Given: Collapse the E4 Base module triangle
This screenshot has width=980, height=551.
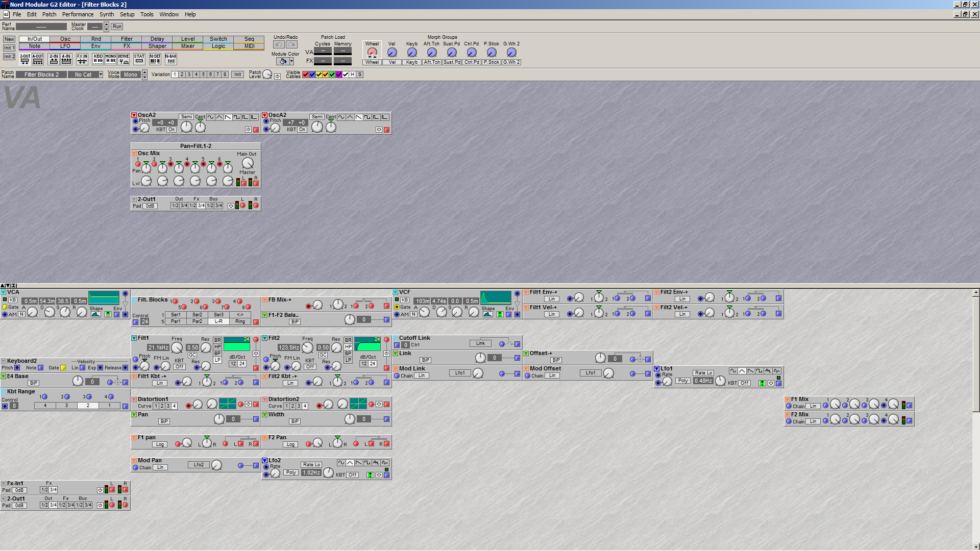Looking at the screenshot, I should tap(4, 377).
